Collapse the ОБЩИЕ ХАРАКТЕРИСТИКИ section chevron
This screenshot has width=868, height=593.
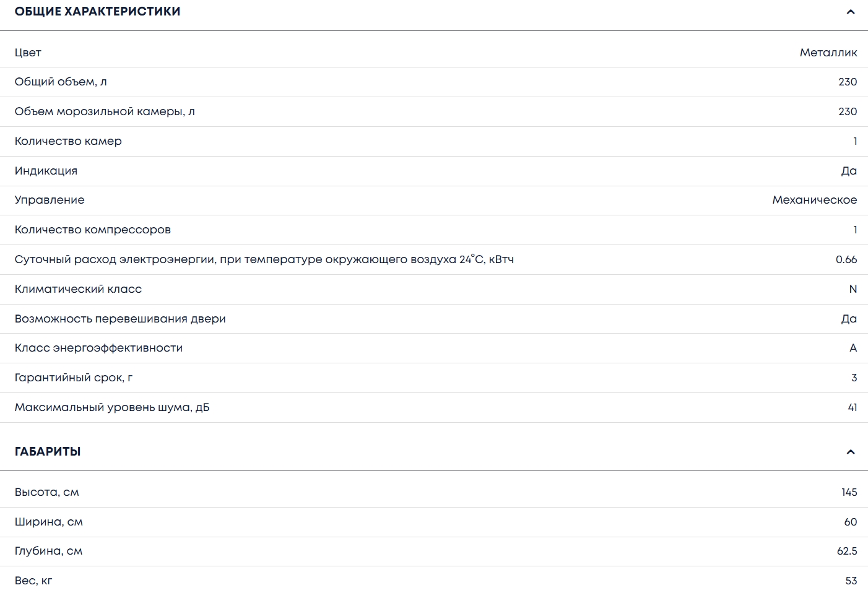click(850, 12)
